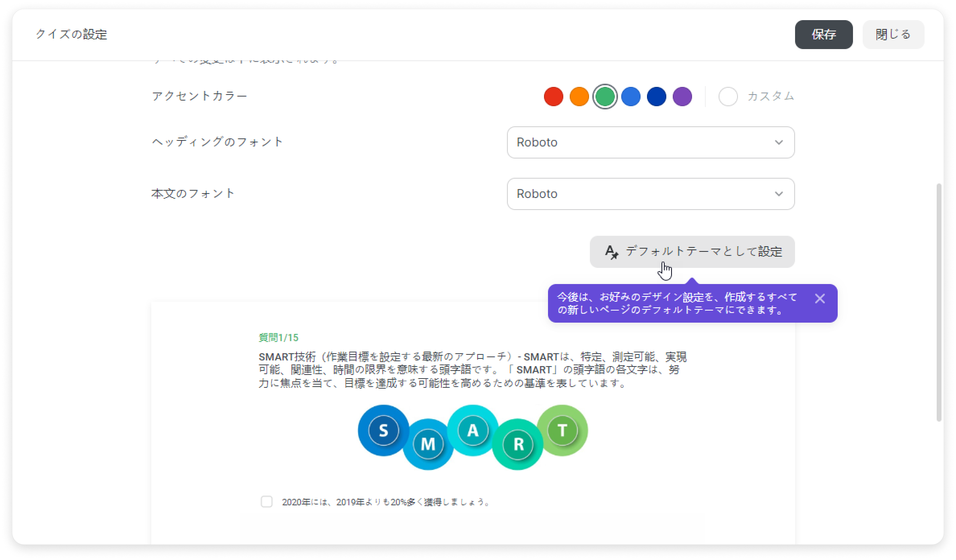Select the orange accent color swatch
This screenshot has width=956, height=560.
click(579, 97)
